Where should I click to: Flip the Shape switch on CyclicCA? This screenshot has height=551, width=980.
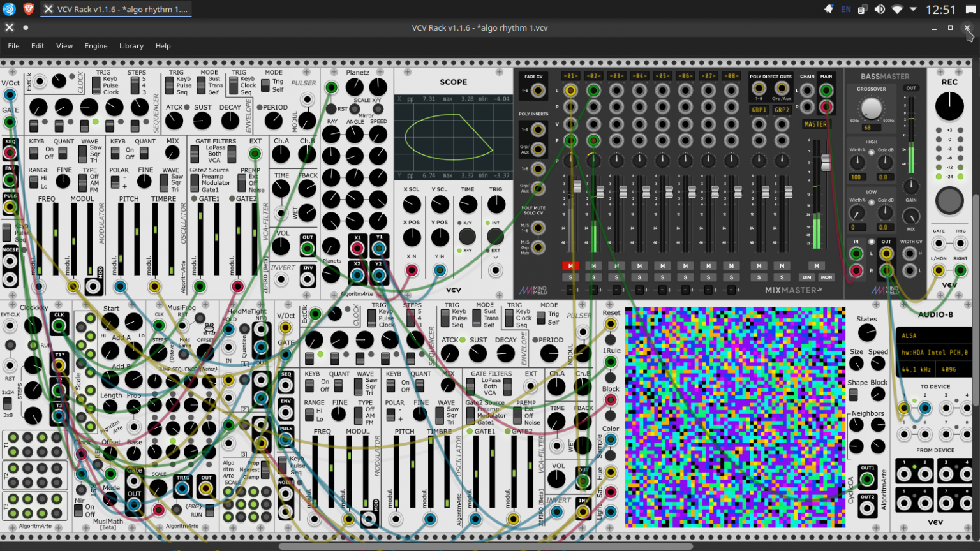point(854,394)
